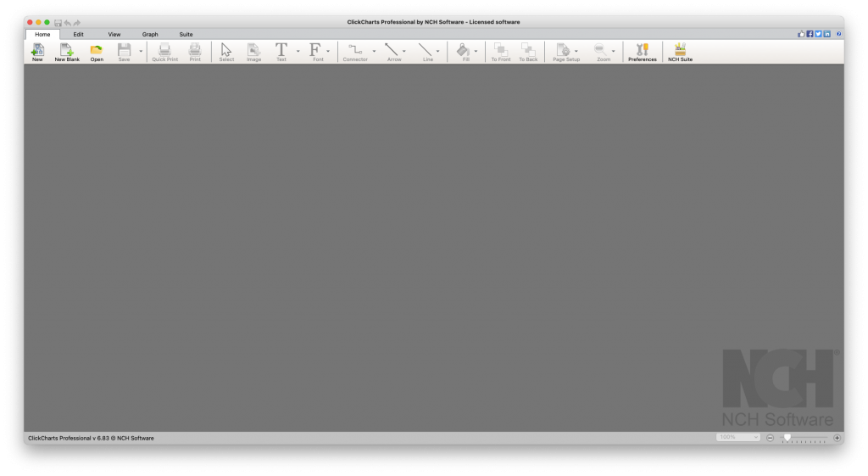Viewport: 868px width, 476px height.
Task: Select the Arrow drawing tool
Action: [392, 52]
